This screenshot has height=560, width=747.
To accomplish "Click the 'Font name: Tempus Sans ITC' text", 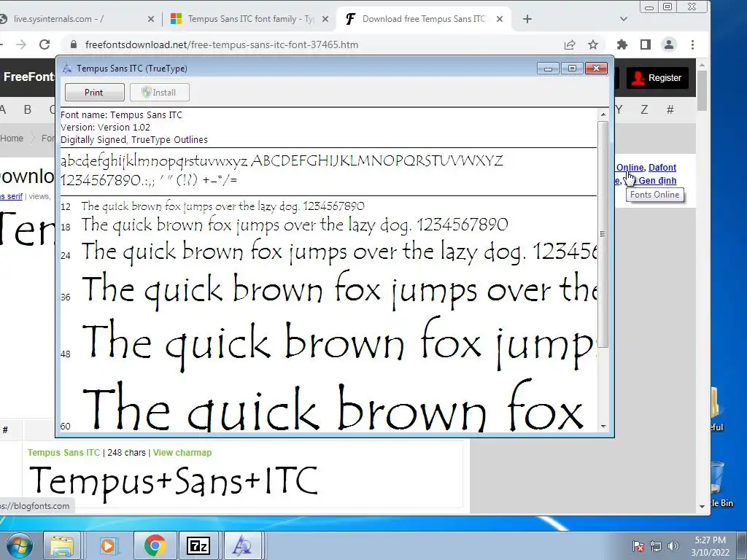I will click(122, 115).
